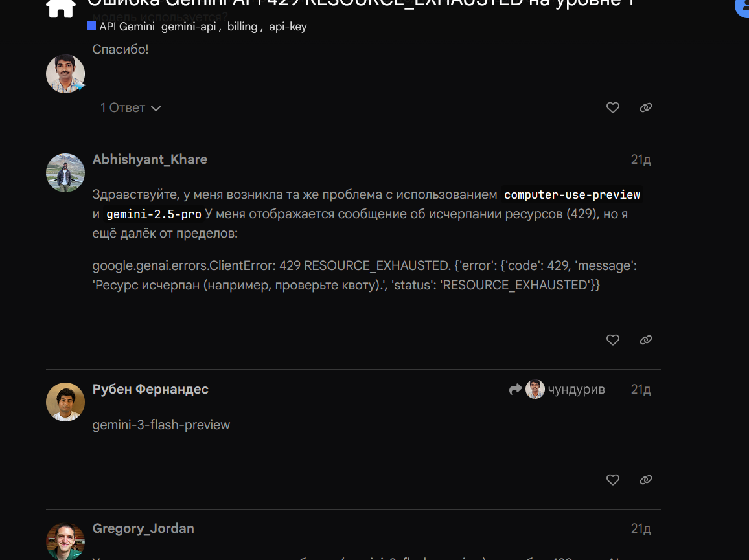The height and width of the screenshot is (560, 749).
Task: Click Рубен Фернандес's avatar picture
Action: (65, 402)
